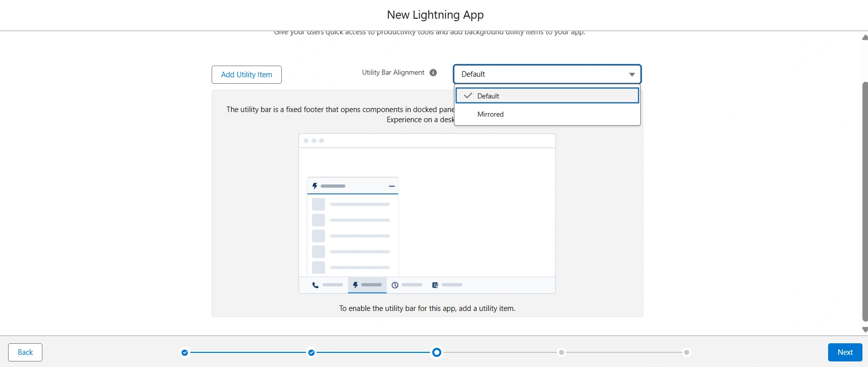Click the checkmark beside Default option
This screenshot has height=367, width=868.
(468, 95)
